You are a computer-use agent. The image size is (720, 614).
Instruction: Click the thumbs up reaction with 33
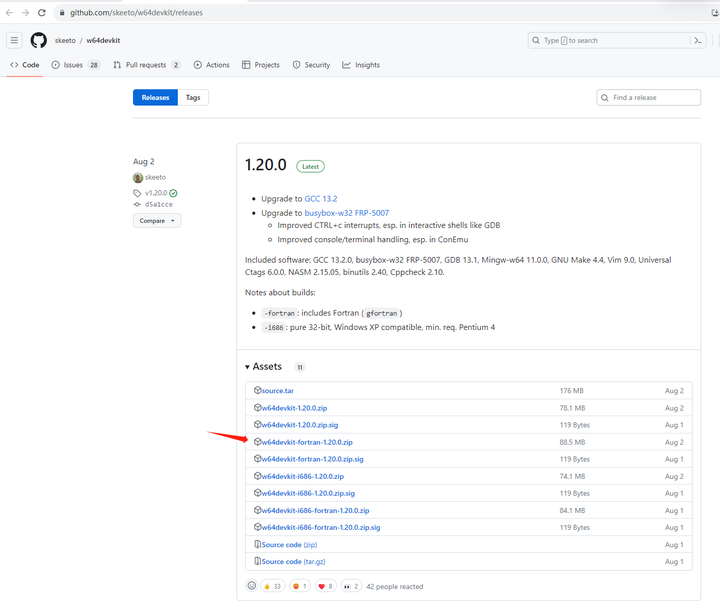[x=273, y=586]
